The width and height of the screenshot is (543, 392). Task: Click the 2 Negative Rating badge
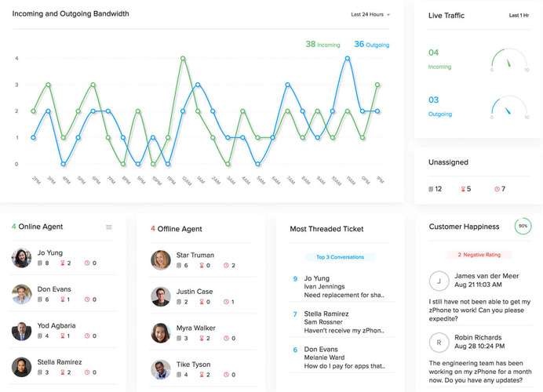pyautogui.click(x=479, y=255)
